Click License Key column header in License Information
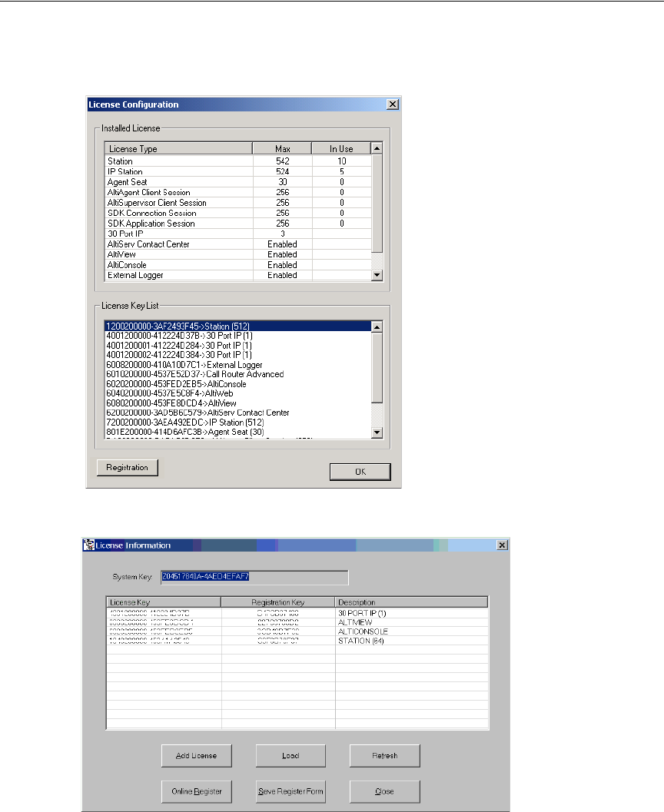Image resolution: width=664 pixels, height=812 pixels. [164, 602]
